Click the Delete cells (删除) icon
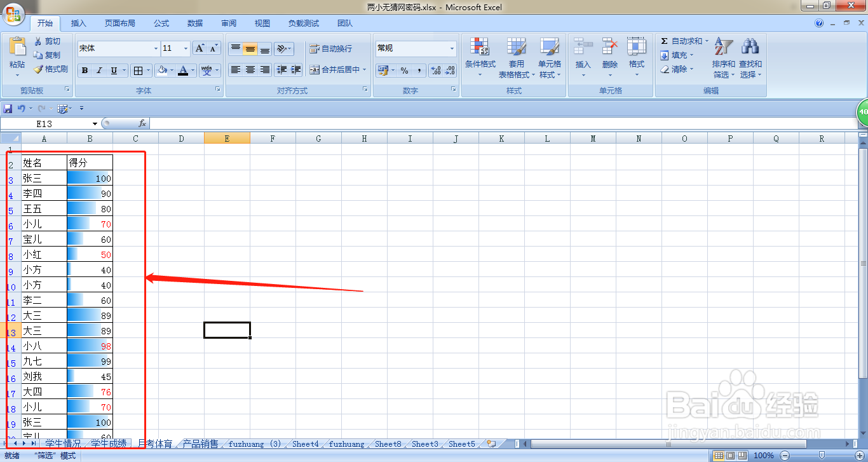This screenshot has width=868, height=462. pyautogui.click(x=610, y=46)
